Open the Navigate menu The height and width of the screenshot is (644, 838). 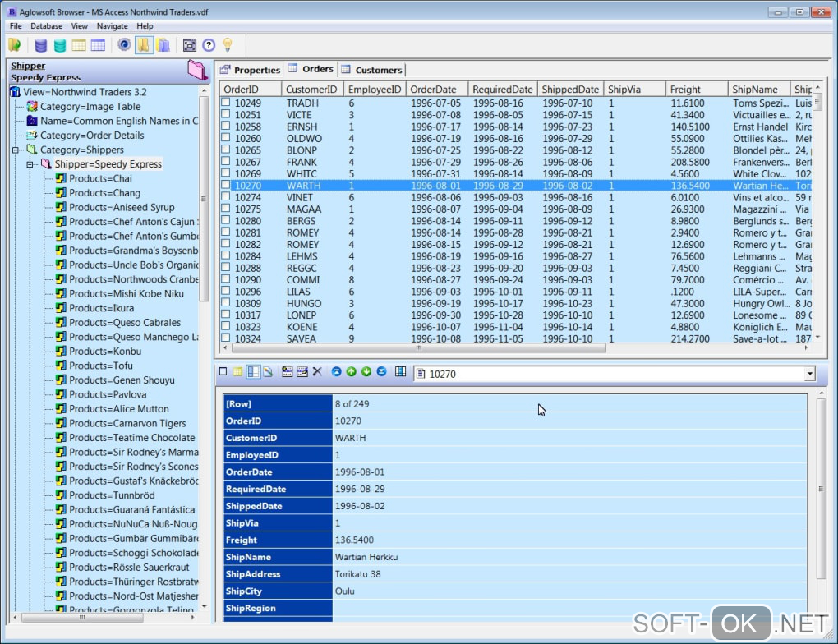tap(112, 26)
